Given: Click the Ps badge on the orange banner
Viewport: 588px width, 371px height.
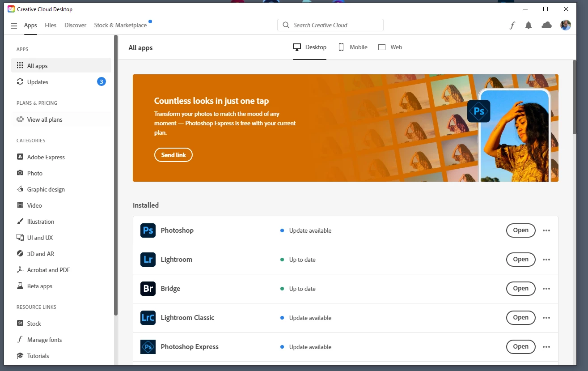Looking at the screenshot, I should click(x=479, y=111).
